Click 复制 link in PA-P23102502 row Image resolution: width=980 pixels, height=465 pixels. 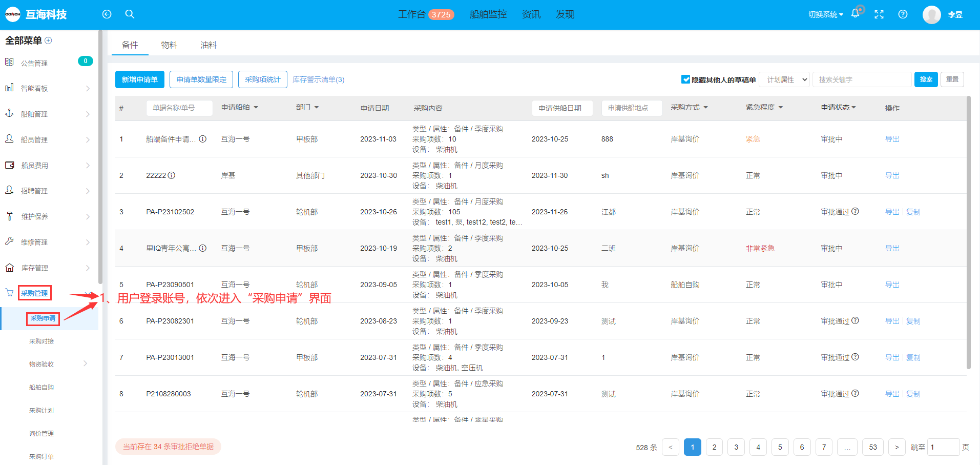click(x=913, y=212)
